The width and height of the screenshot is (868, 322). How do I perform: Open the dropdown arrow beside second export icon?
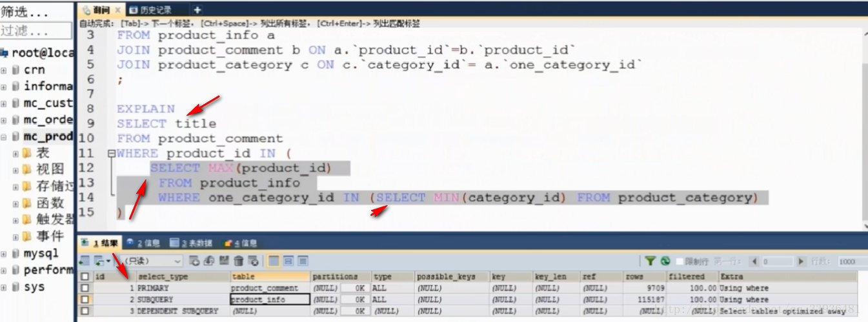(x=108, y=261)
